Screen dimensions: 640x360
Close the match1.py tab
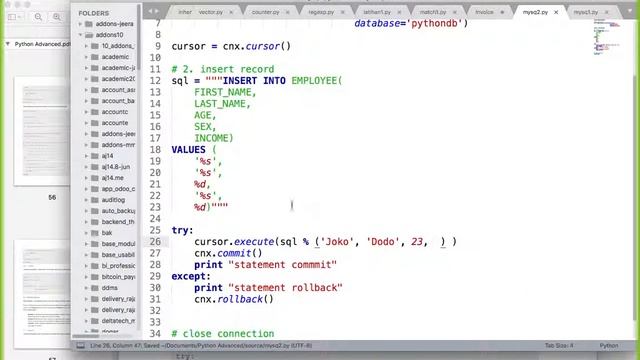click(x=454, y=12)
